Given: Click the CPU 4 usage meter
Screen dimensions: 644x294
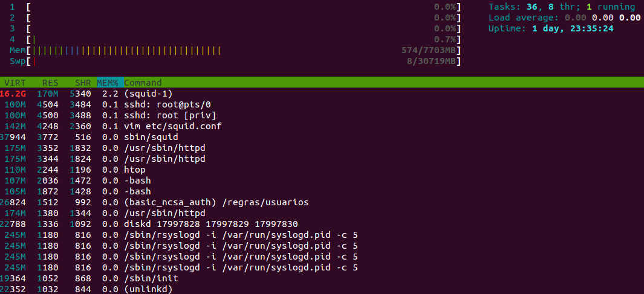Looking at the screenshot, I should [x=235, y=39].
